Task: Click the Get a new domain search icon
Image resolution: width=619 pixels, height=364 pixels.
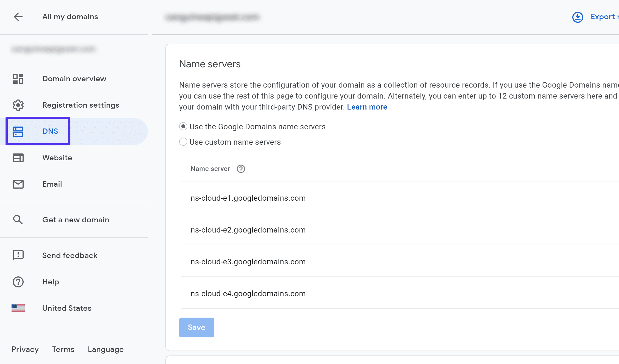Action: click(x=18, y=219)
